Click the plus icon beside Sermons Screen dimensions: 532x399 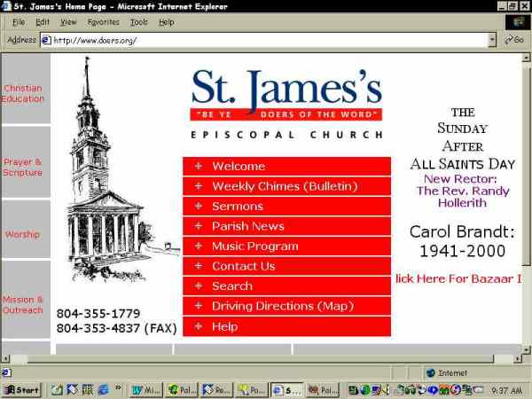click(199, 206)
